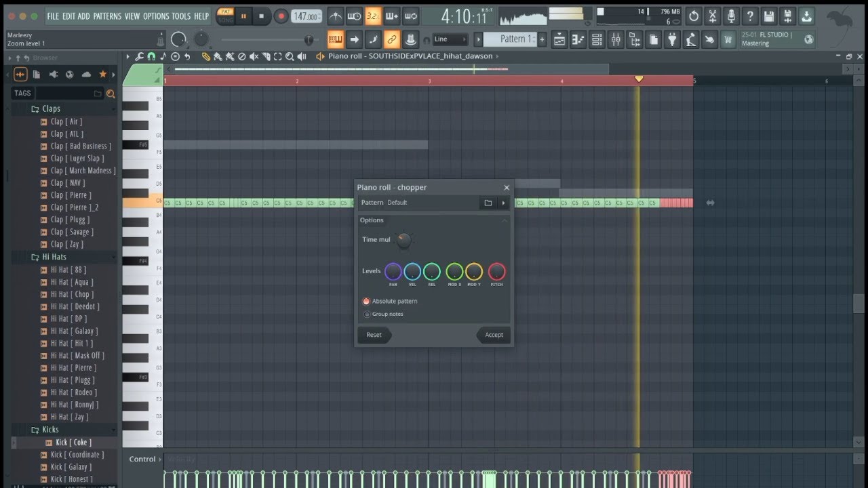Open the EDIT menu
Screen dimensions: 868x488
[68, 16]
